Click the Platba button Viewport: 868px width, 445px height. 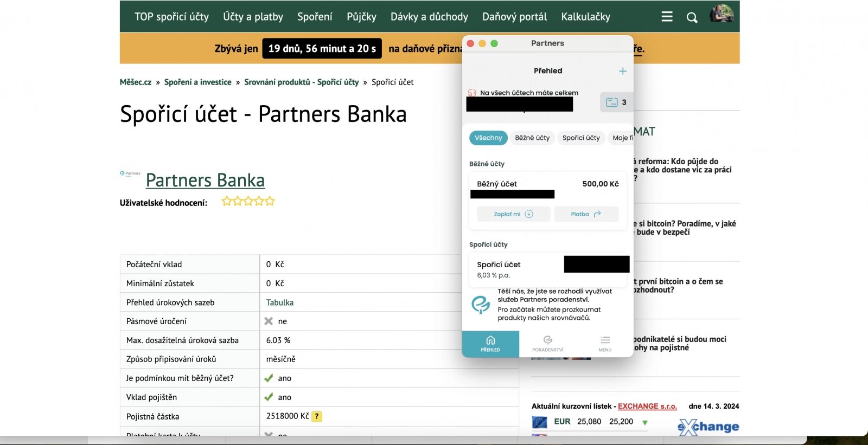[586, 214]
